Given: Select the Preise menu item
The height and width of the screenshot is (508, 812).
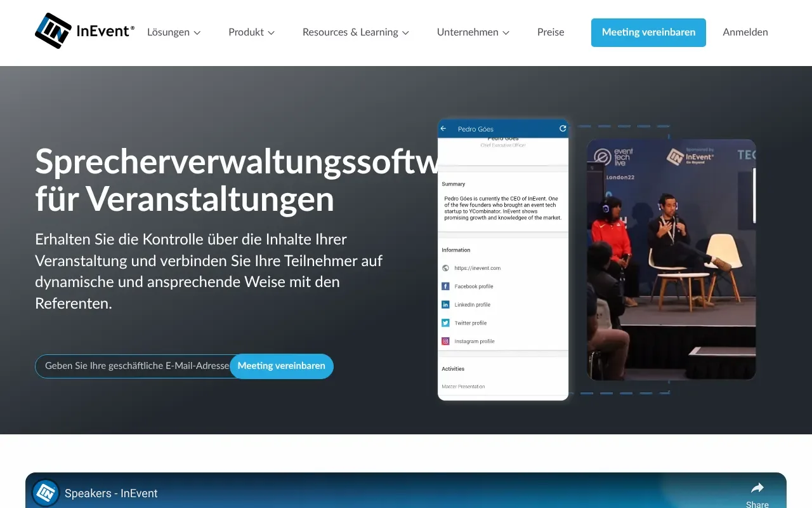Looking at the screenshot, I should [550, 32].
